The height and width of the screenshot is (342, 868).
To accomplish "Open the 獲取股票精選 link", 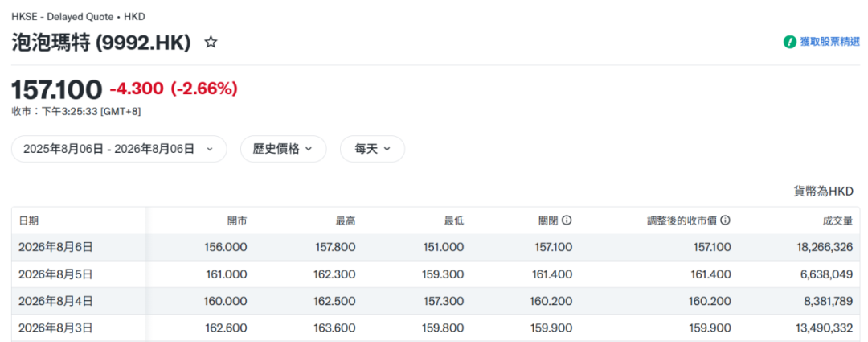I will tap(829, 42).
